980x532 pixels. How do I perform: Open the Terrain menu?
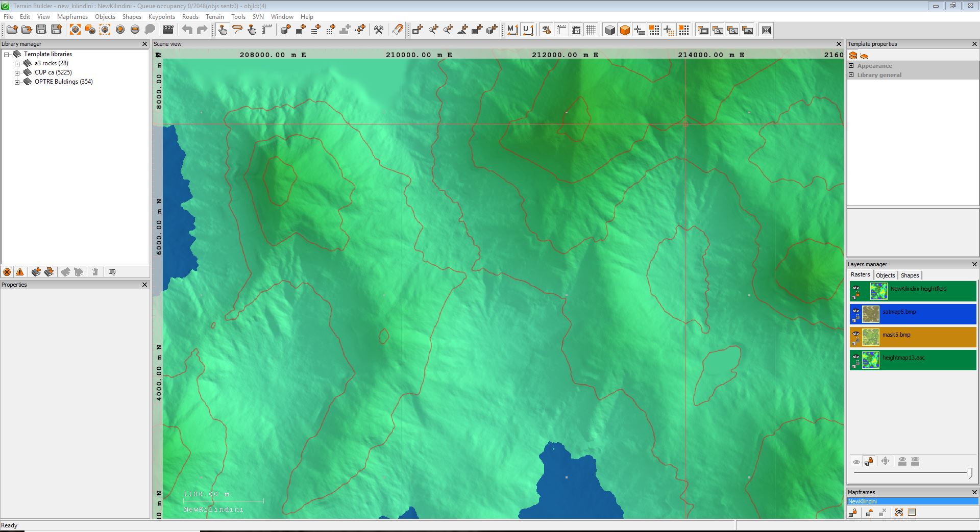click(215, 17)
